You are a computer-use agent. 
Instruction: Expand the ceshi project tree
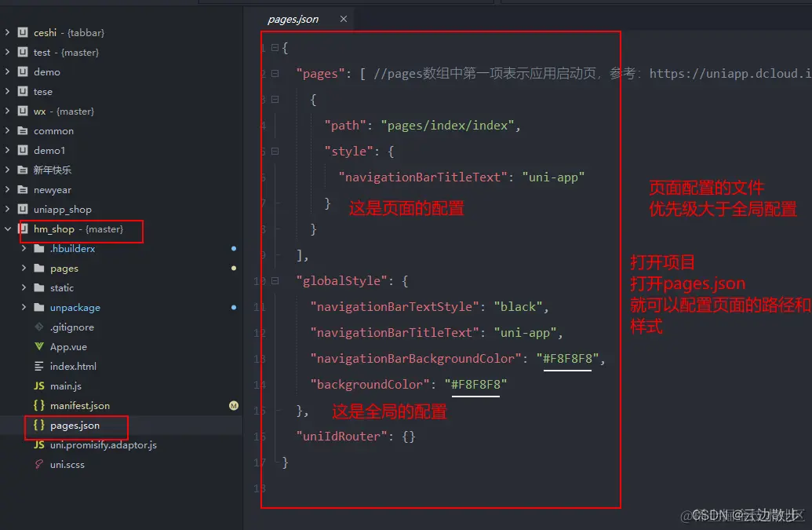point(7,32)
